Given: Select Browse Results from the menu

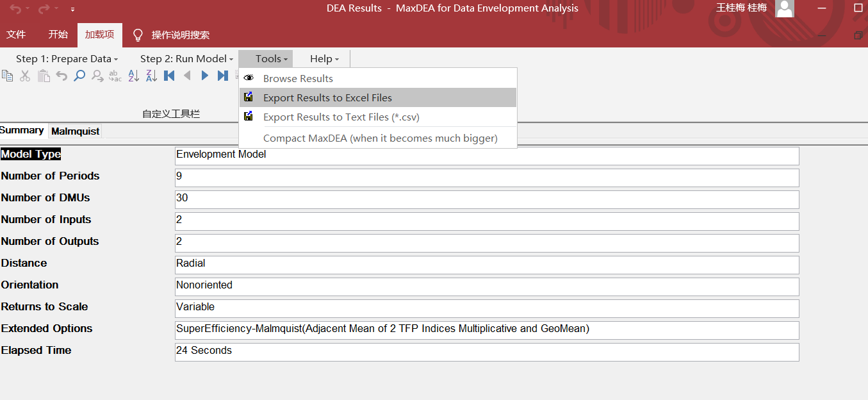Looking at the screenshot, I should pos(297,78).
